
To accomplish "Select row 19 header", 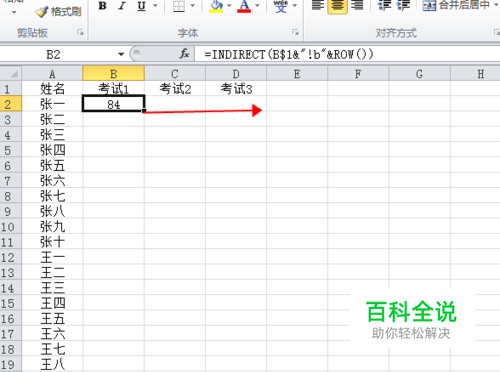I will coord(11,365).
